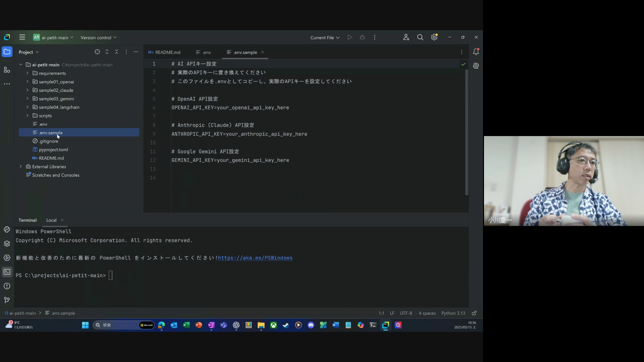Open the Services tool window
Screen dimensions: 644x362
[7, 258]
